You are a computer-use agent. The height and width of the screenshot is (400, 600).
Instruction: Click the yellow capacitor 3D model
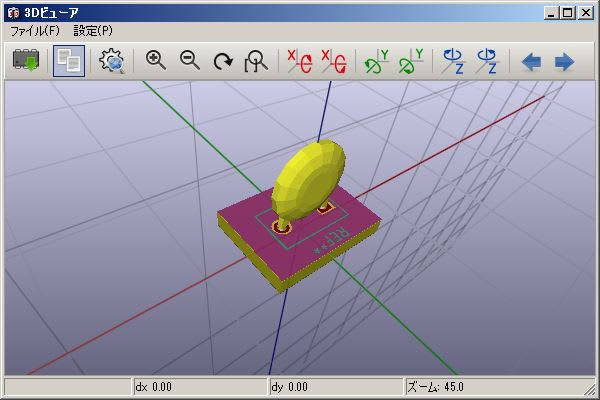pos(309,177)
